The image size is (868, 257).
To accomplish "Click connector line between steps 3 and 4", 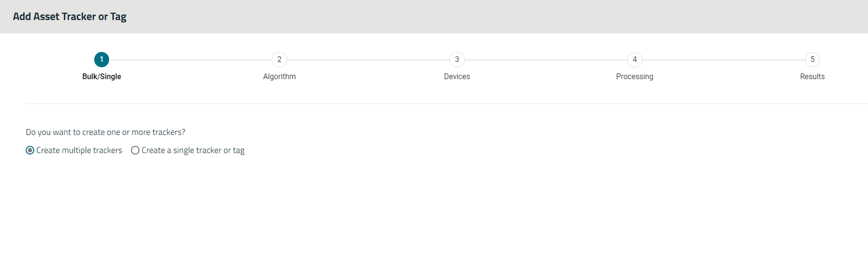I will click(x=546, y=60).
